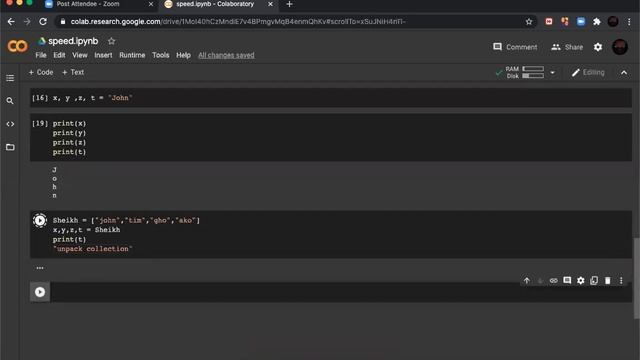
Task: Click the speed.ipynb notebook title
Action: tap(73, 41)
